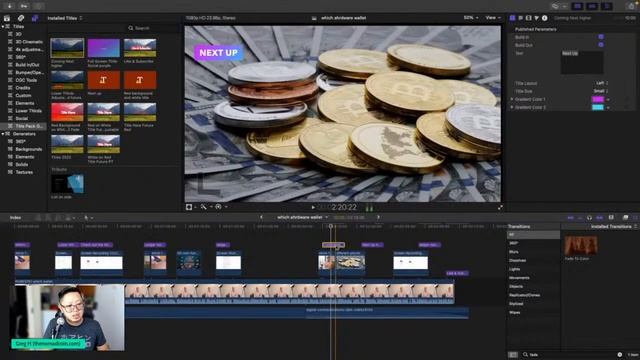Select the Title inspector tab icon

(513, 18)
